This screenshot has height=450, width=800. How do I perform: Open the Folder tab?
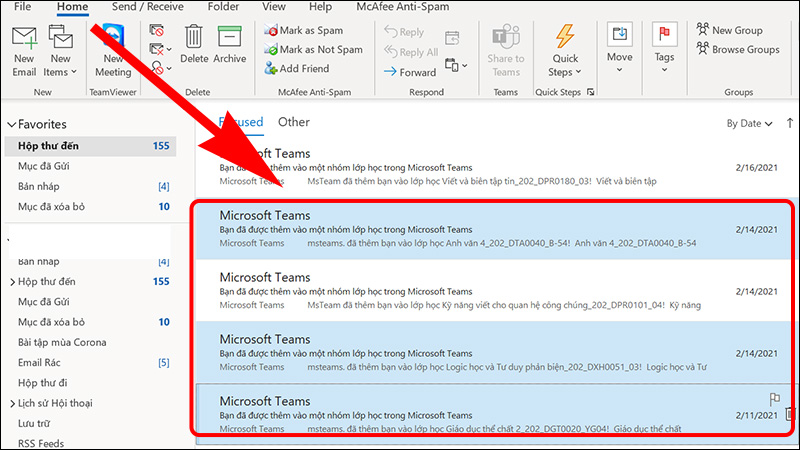pyautogui.click(x=223, y=7)
